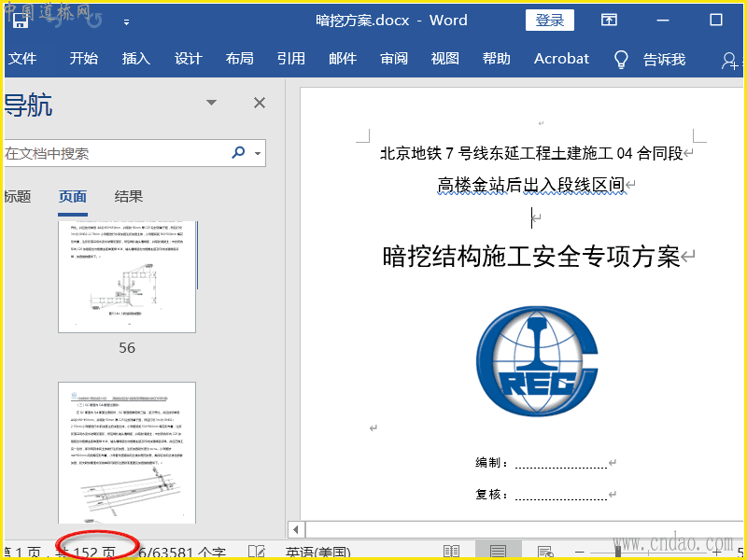Screen dimensions: 747x560
Task: Click the zoom slider handle
Action: click(618, 552)
